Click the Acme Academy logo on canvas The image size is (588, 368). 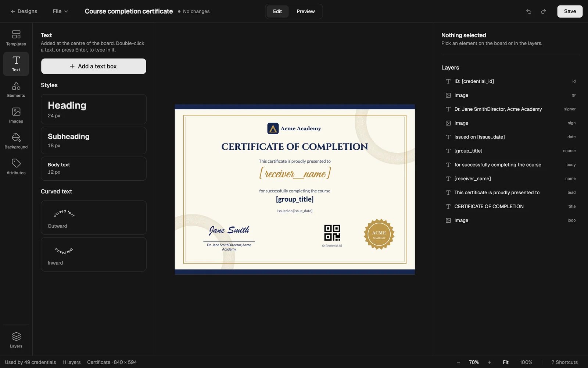coord(294,128)
